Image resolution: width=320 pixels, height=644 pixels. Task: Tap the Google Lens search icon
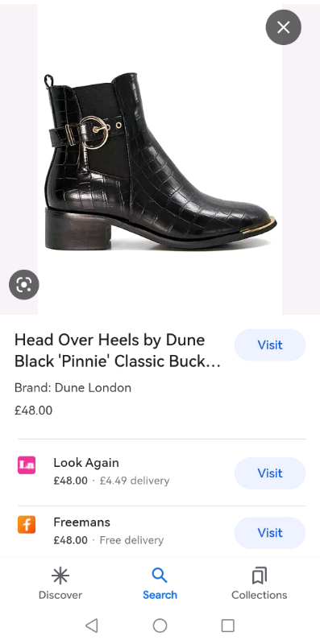pos(24,285)
